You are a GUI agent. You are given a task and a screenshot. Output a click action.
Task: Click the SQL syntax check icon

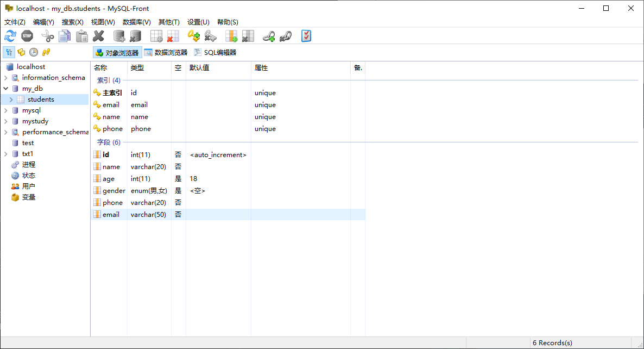[306, 36]
